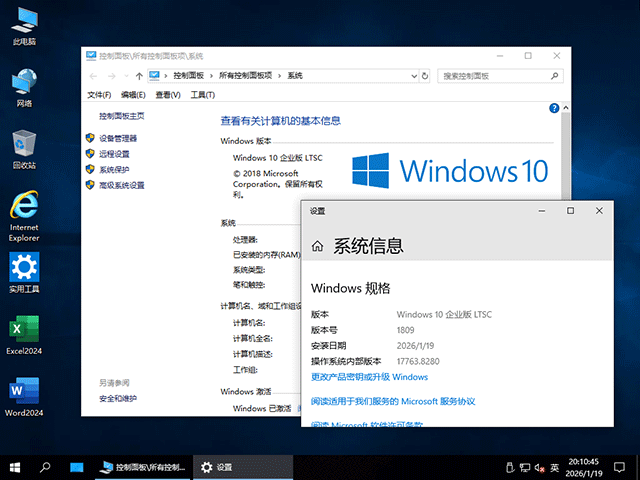Image resolution: width=640 pixels, height=480 pixels.
Task: Click the 1809 version number value
Action: pyautogui.click(x=405, y=330)
